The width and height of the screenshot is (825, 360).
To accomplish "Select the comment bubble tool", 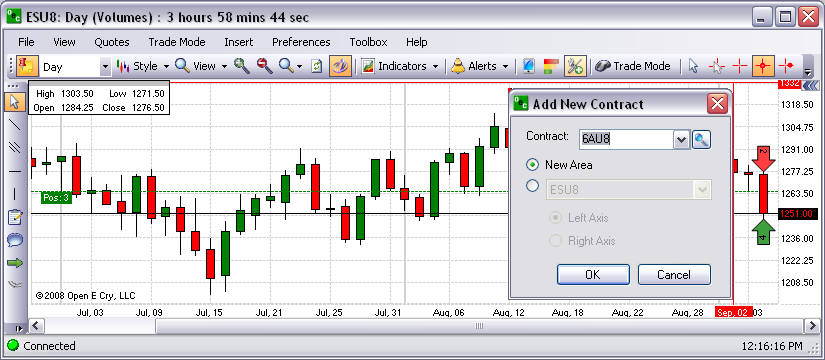I will click(15, 240).
